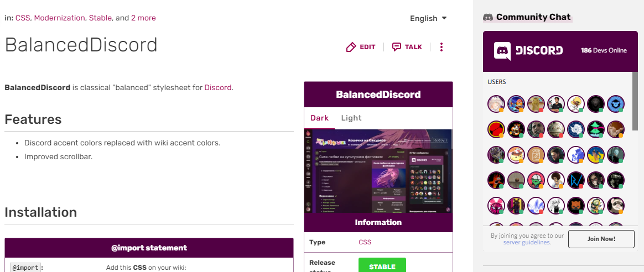Select the dark lion silhouette avatar

click(596, 104)
